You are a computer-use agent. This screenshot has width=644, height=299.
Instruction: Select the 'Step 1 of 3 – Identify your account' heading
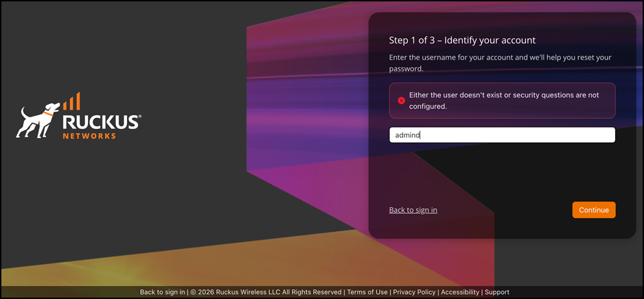tap(462, 40)
